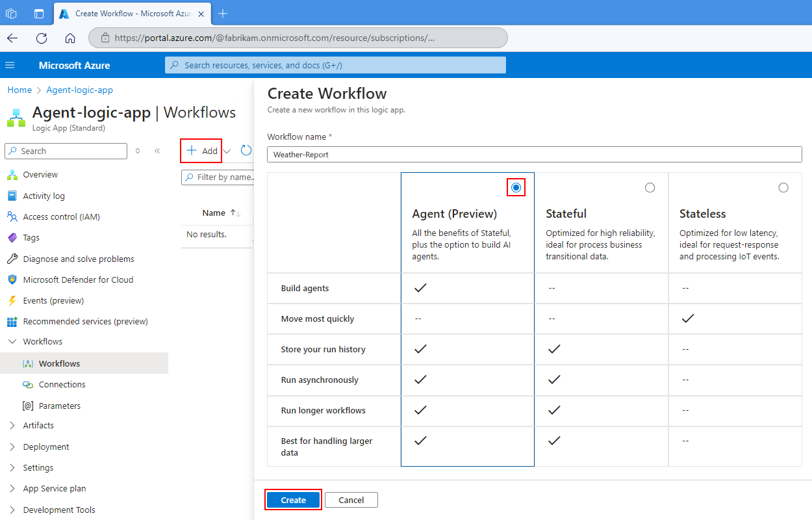Image resolution: width=812 pixels, height=520 pixels.
Task: Click the Create Workflow browser tab
Action: click(x=132, y=13)
